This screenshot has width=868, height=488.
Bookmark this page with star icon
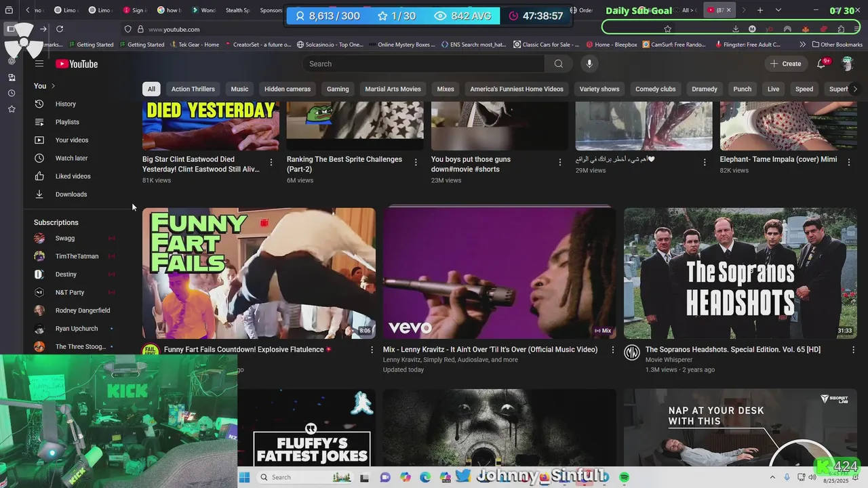[x=667, y=29]
